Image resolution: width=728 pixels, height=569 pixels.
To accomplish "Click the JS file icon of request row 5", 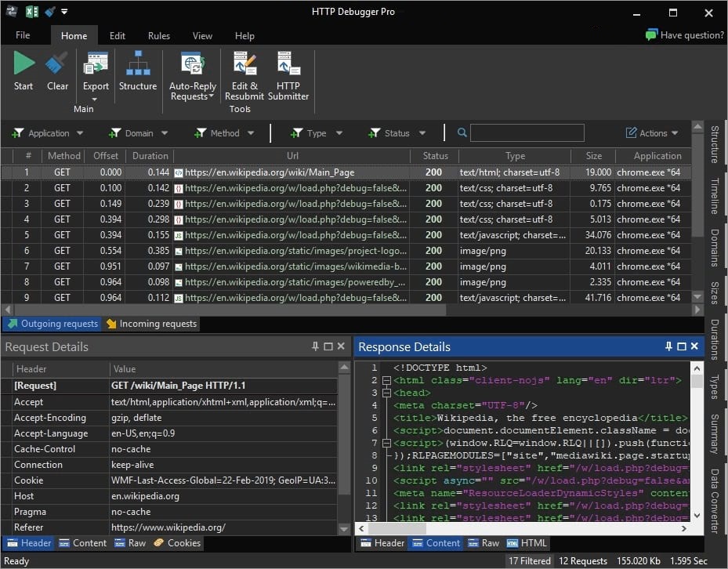I will tap(179, 235).
